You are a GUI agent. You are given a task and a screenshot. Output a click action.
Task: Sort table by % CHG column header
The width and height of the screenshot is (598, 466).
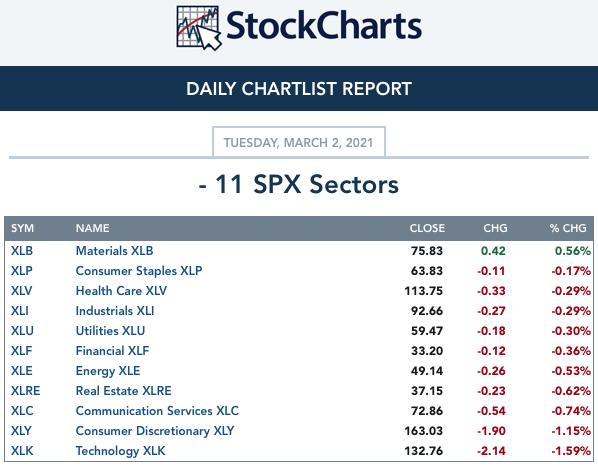coord(568,228)
